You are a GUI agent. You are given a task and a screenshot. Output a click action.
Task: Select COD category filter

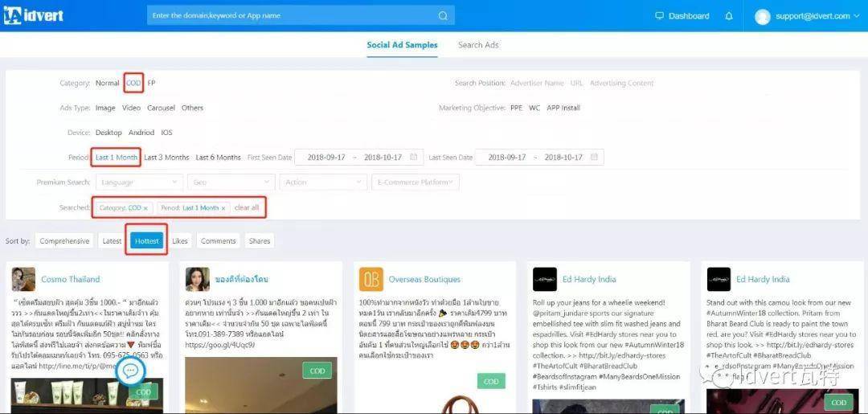click(x=133, y=83)
